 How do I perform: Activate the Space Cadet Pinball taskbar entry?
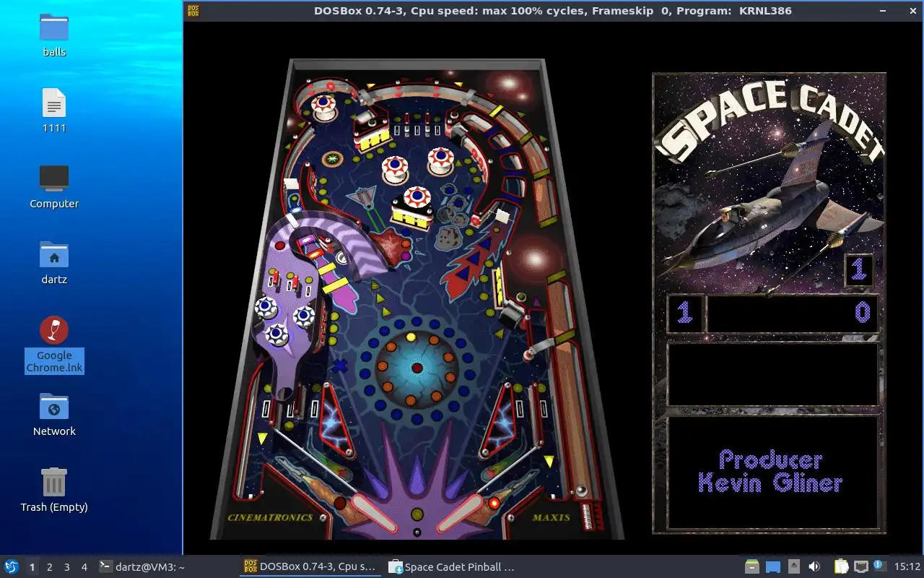pos(455,567)
